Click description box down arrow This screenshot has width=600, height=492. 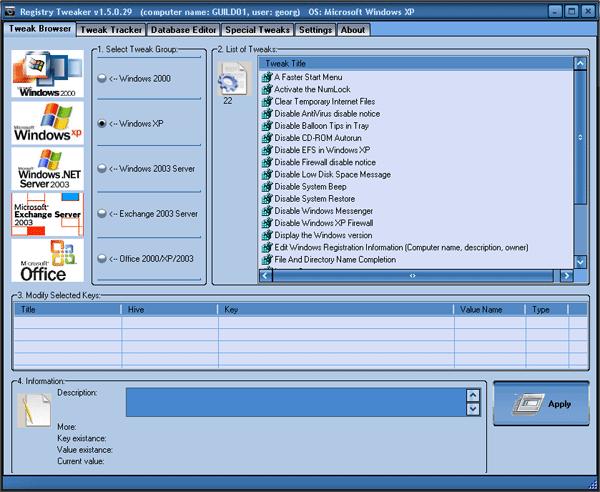click(x=473, y=408)
